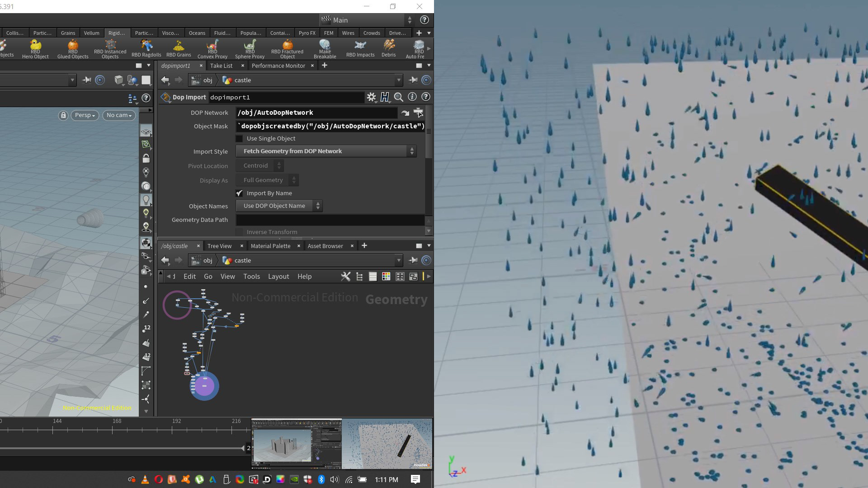Open the Persp viewport dropdown
Screen dimensions: 868x488
point(85,115)
